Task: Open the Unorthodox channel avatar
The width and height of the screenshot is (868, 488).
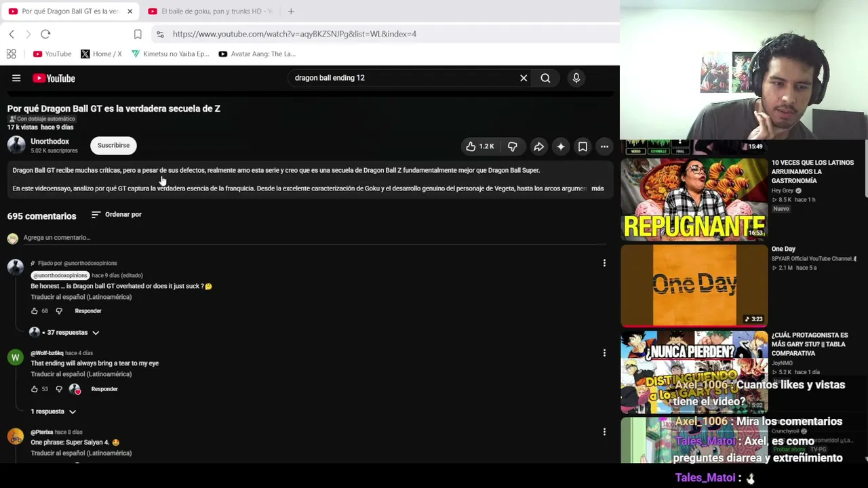Action: point(16,145)
